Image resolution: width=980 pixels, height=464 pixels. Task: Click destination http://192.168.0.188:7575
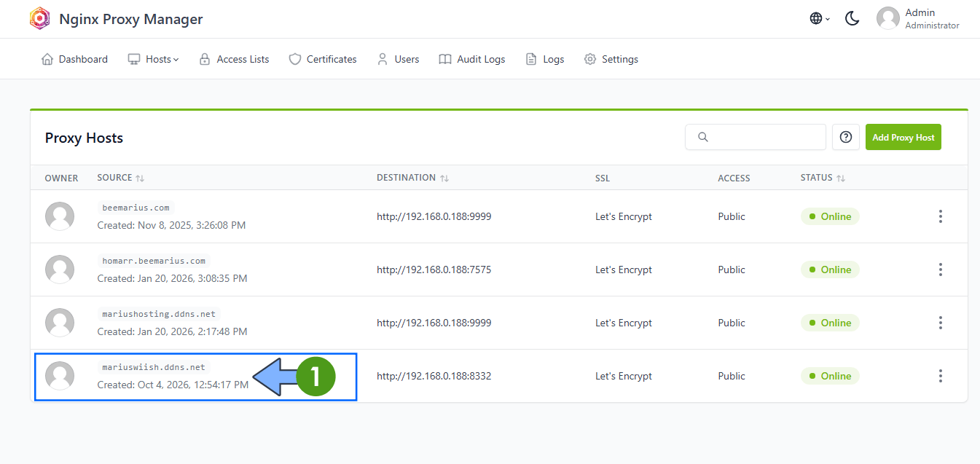tap(434, 270)
